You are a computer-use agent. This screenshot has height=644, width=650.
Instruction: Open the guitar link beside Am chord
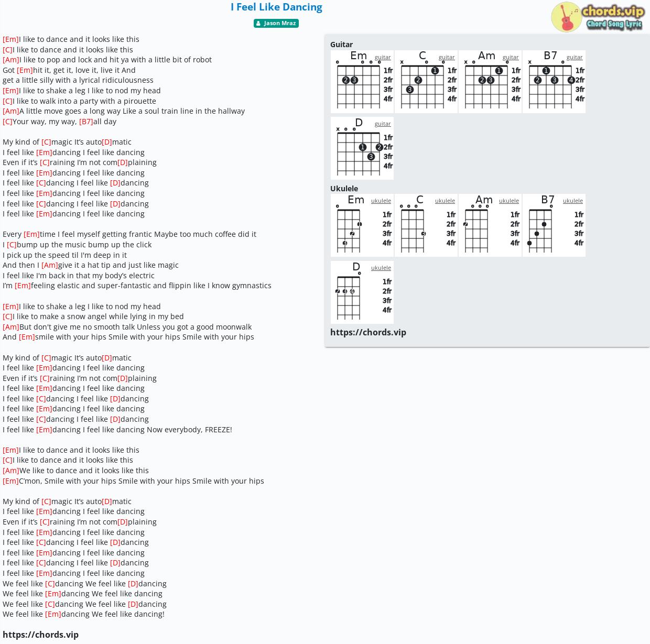[511, 57]
